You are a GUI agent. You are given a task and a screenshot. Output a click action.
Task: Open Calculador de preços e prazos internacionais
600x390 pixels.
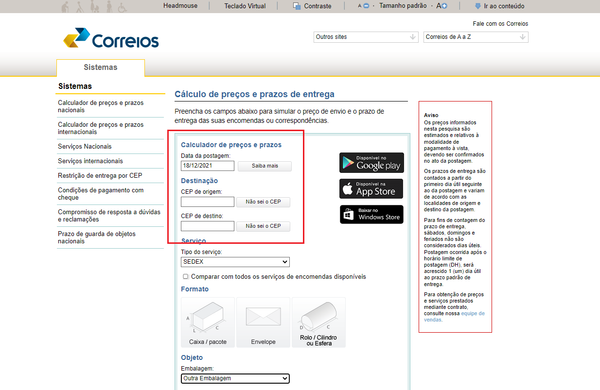tap(101, 128)
